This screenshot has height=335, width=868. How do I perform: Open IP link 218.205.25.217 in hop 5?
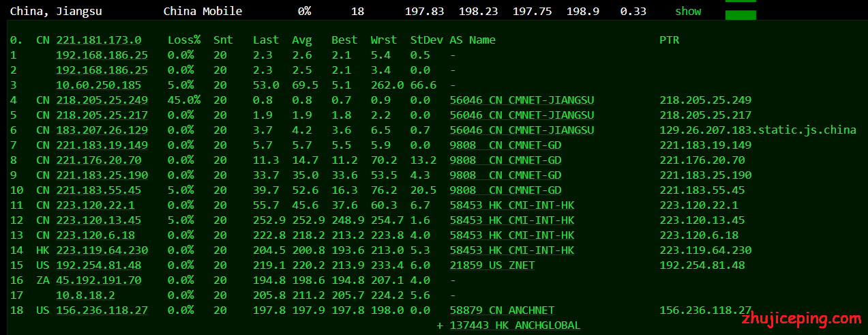pos(102,115)
